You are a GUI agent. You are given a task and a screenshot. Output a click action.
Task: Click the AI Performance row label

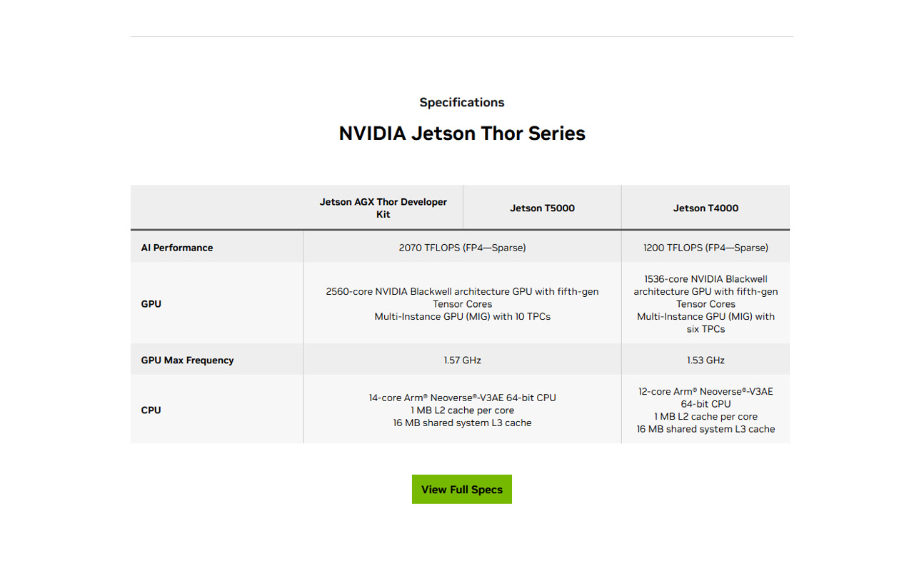coord(177,248)
